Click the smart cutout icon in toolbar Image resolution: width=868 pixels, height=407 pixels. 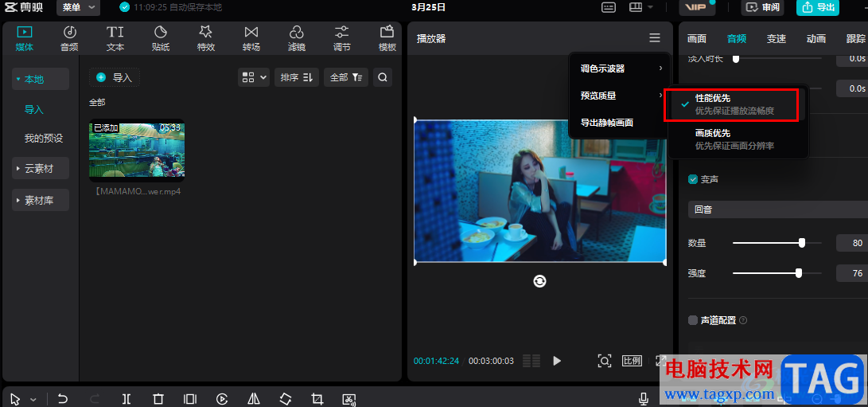(348, 399)
